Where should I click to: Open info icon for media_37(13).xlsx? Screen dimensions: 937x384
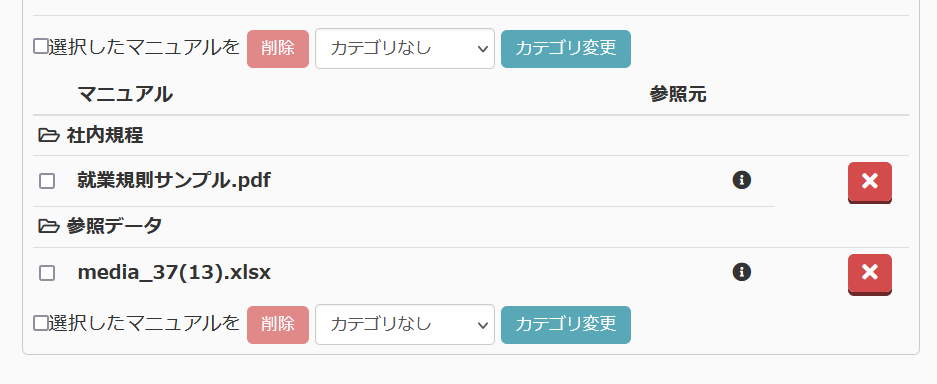(x=741, y=272)
